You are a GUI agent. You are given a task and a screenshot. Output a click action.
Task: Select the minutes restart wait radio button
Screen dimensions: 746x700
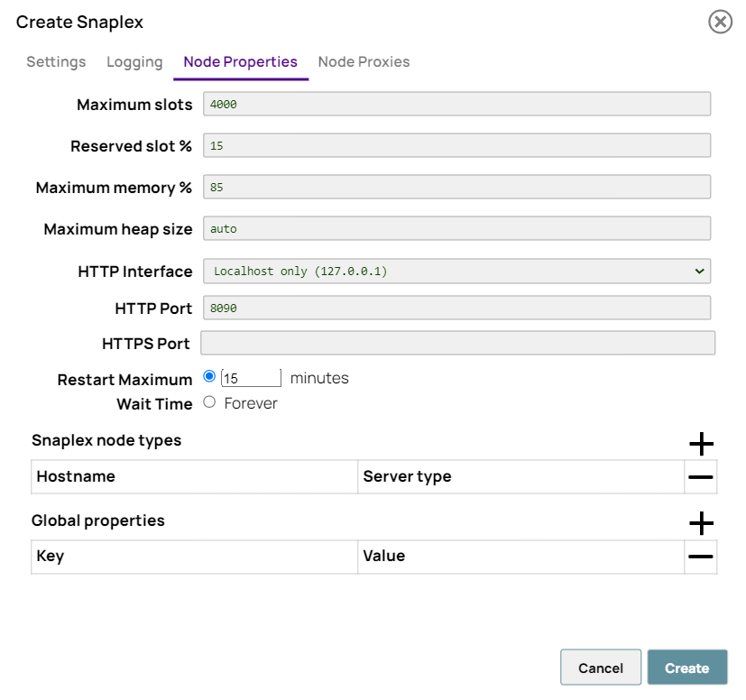point(210,377)
